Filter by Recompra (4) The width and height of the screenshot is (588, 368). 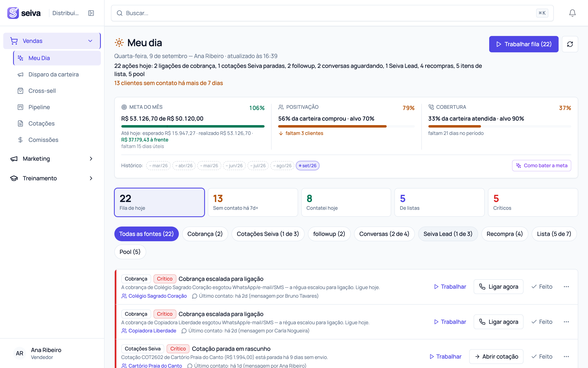[504, 234]
